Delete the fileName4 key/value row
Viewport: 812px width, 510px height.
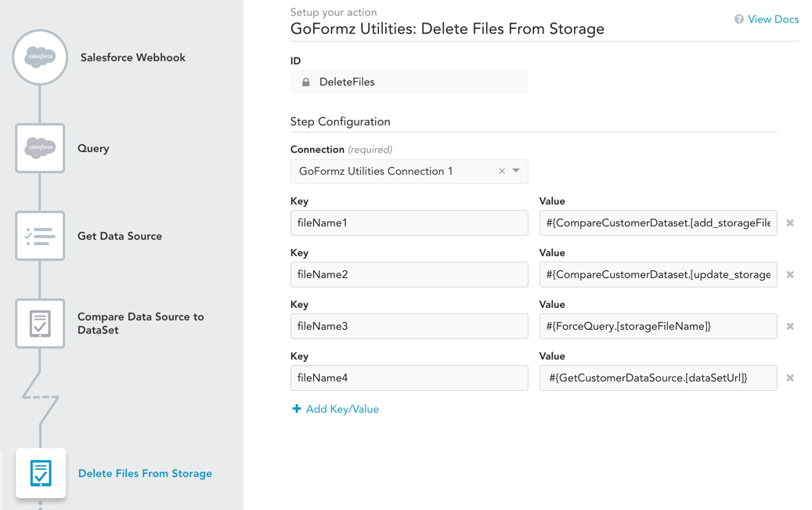(790, 378)
